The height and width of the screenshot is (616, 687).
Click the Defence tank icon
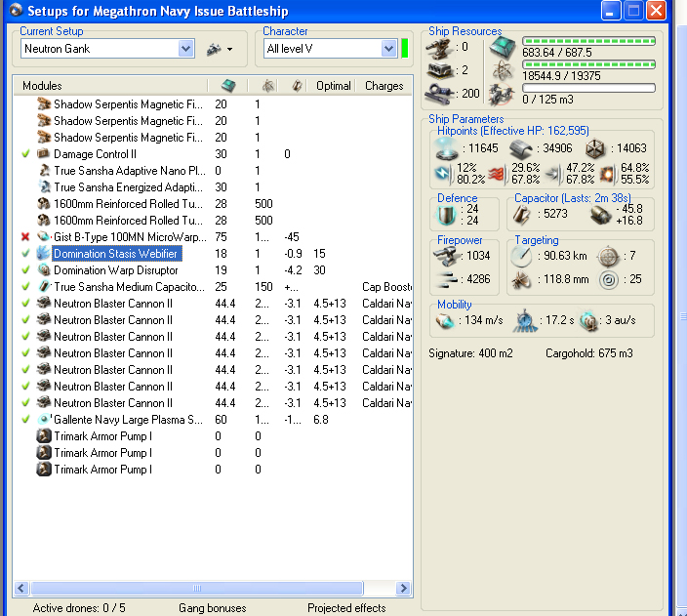pos(447,215)
